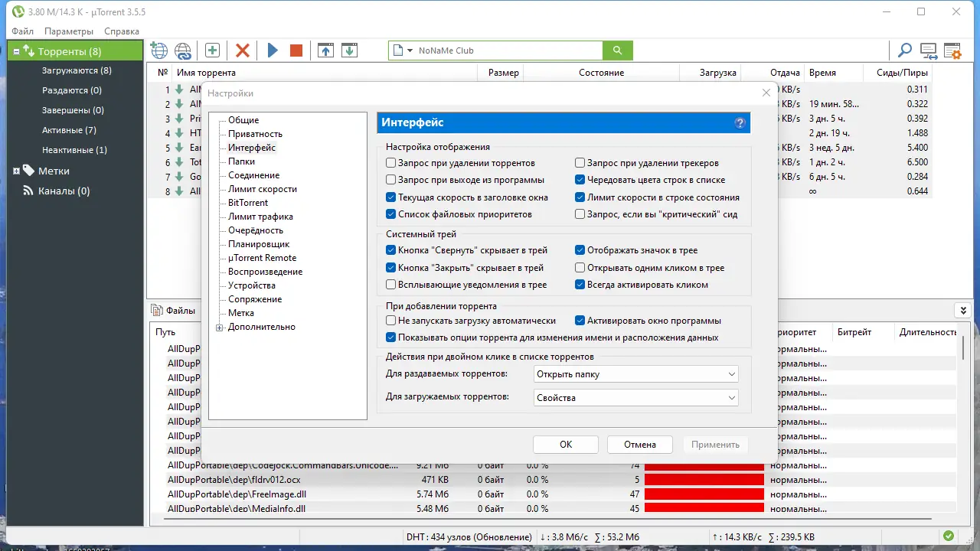Open the Справка menu
Viewport: 980px width, 551px height.
[122, 31]
